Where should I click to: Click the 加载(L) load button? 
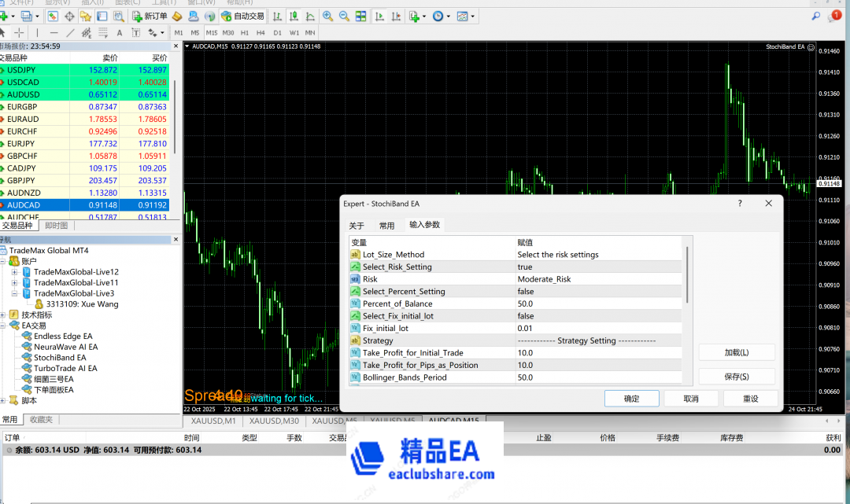(736, 352)
